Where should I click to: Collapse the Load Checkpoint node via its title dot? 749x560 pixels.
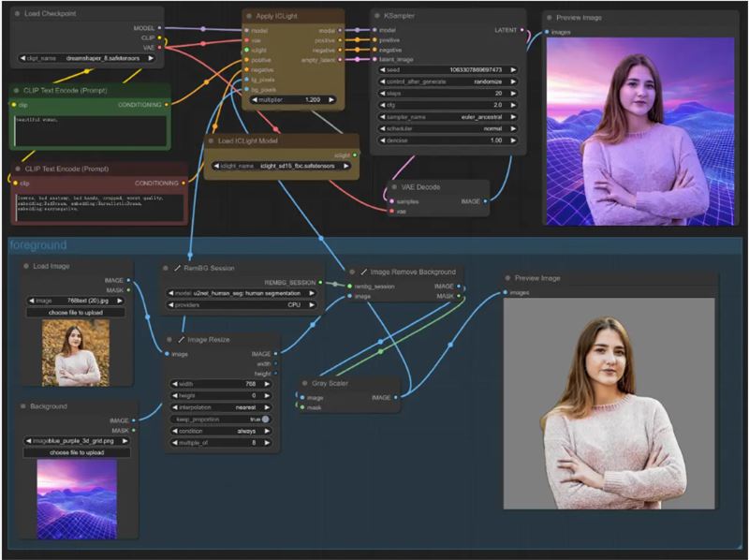17,14
